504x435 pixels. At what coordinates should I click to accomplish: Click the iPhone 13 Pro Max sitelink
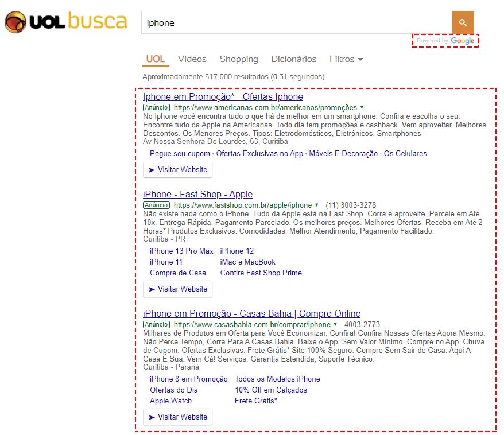click(x=181, y=251)
